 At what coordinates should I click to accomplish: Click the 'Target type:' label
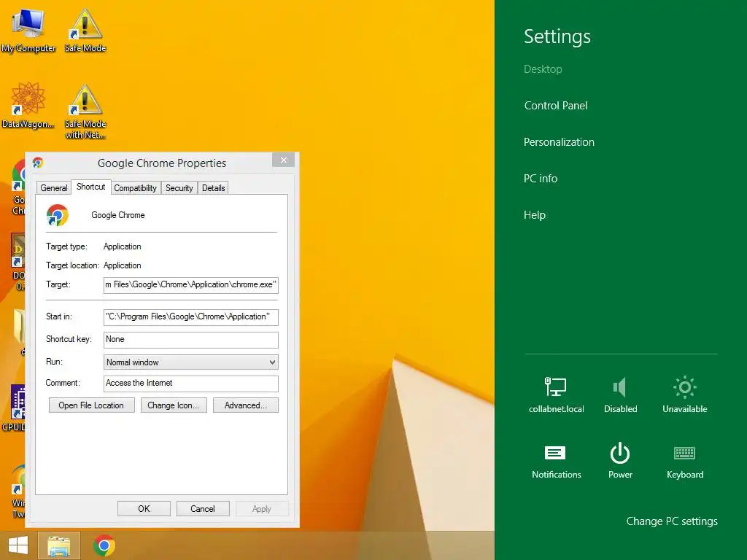66,246
